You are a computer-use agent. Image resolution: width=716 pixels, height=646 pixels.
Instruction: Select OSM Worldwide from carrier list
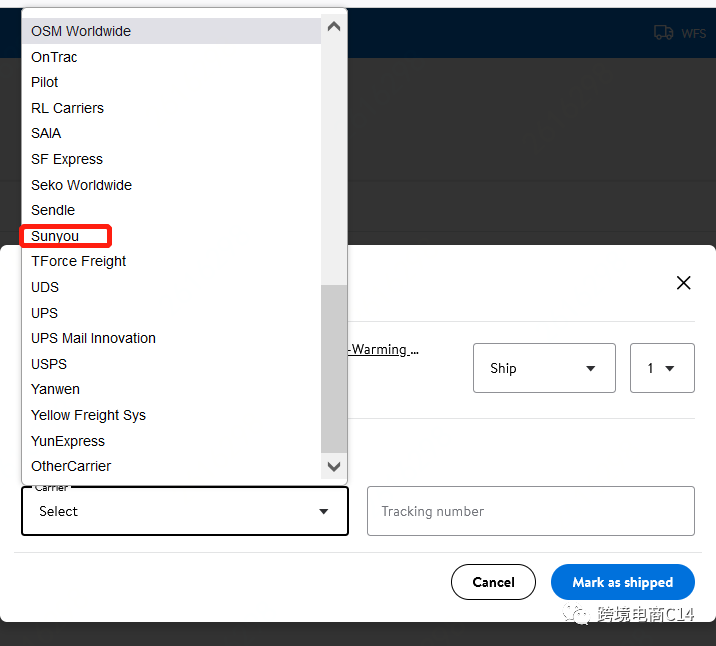coord(171,31)
